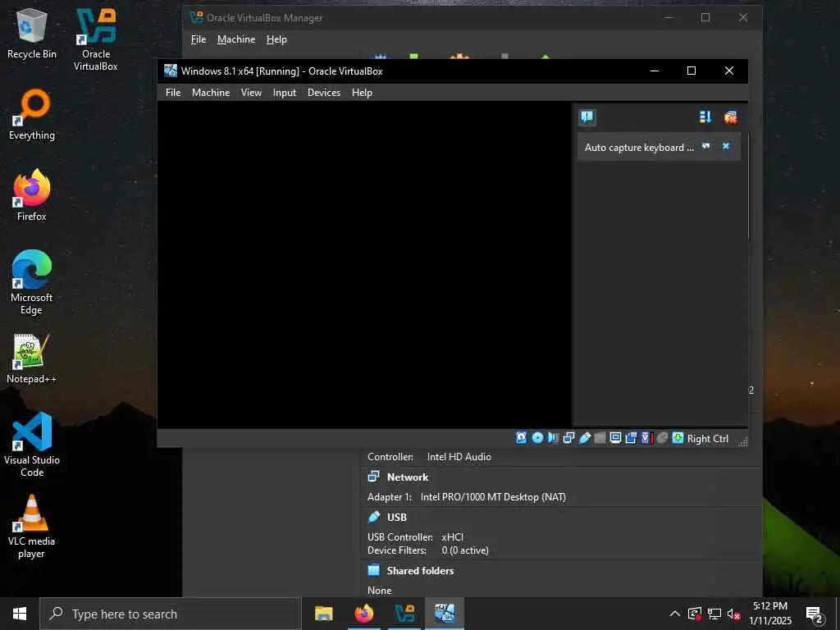
Task: Switch to VirtualBox Manager on the taskbar
Action: pos(404,614)
